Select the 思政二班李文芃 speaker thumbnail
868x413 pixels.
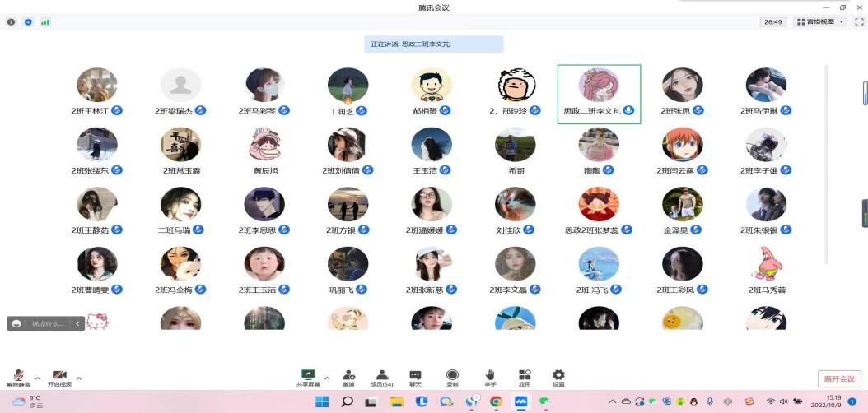[x=599, y=93]
